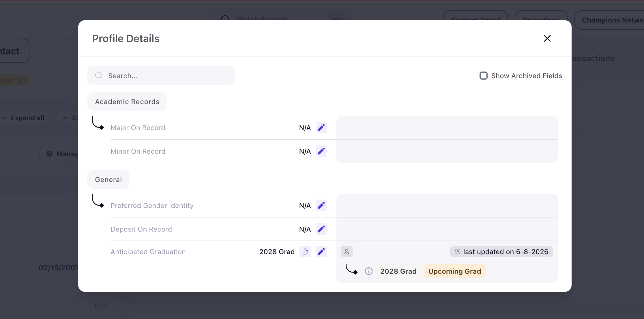Image resolution: width=644 pixels, height=319 pixels.
Task: Focus the Search... input field
Action: click(x=161, y=76)
